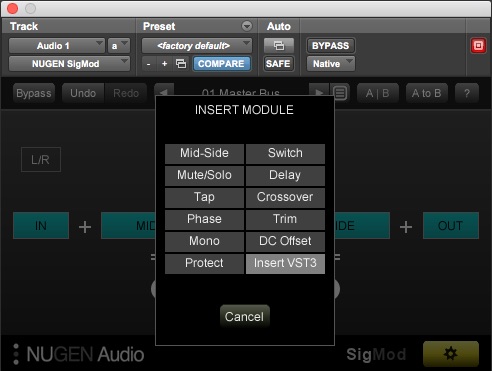Choose the Phase module
Viewport: 492px width, 371px height.
tap(204, 219)
